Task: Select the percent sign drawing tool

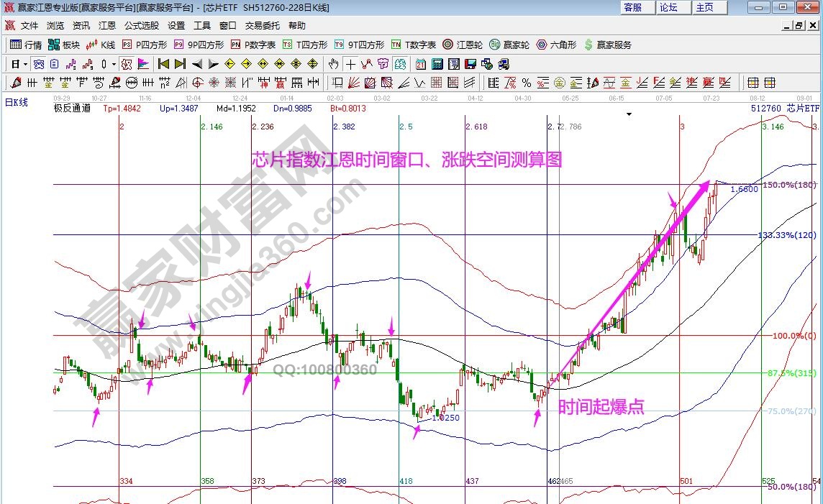Action: 527,82
